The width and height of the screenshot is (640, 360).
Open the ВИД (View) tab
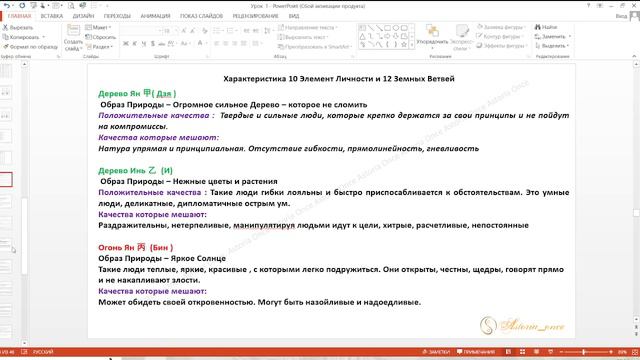coord(294,16)
